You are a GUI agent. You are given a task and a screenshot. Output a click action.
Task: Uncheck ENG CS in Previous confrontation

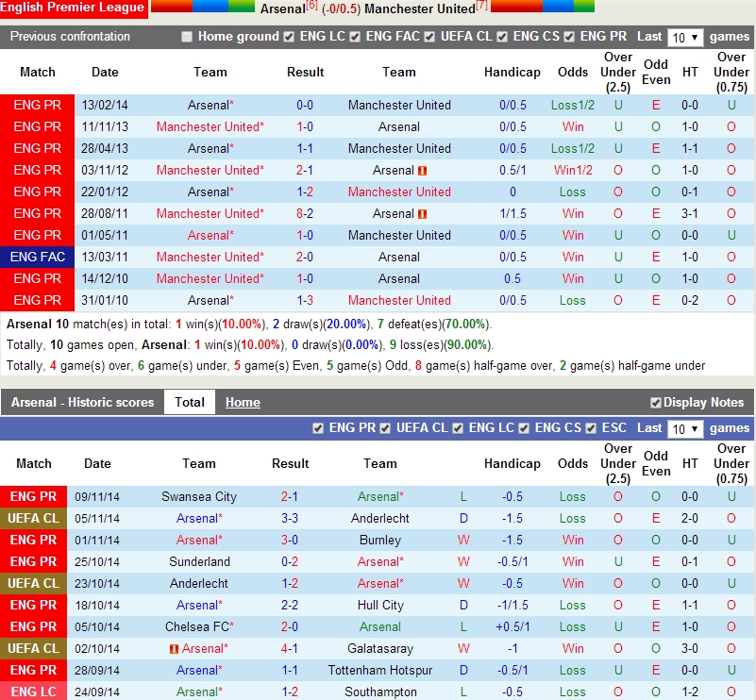click(x=502, y=37)
